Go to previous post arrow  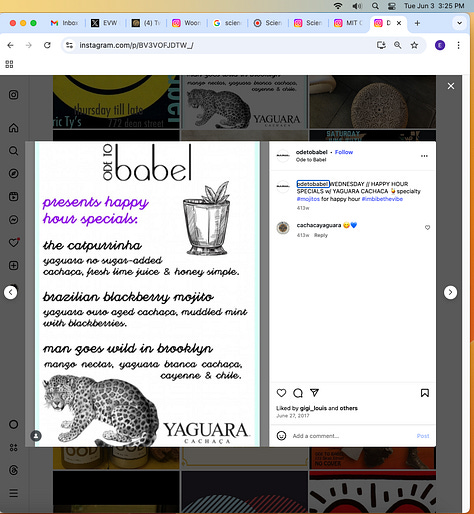(11, 292)
